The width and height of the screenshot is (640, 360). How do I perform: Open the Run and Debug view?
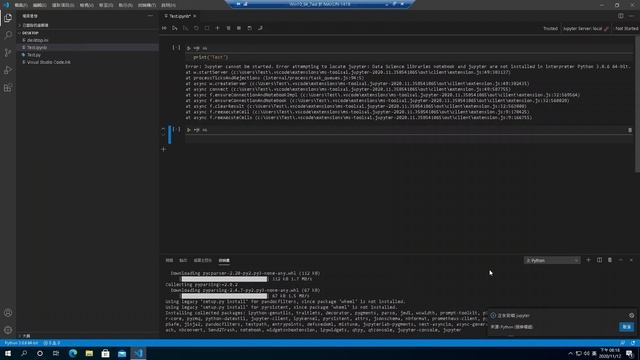click(x=8, y=70)
